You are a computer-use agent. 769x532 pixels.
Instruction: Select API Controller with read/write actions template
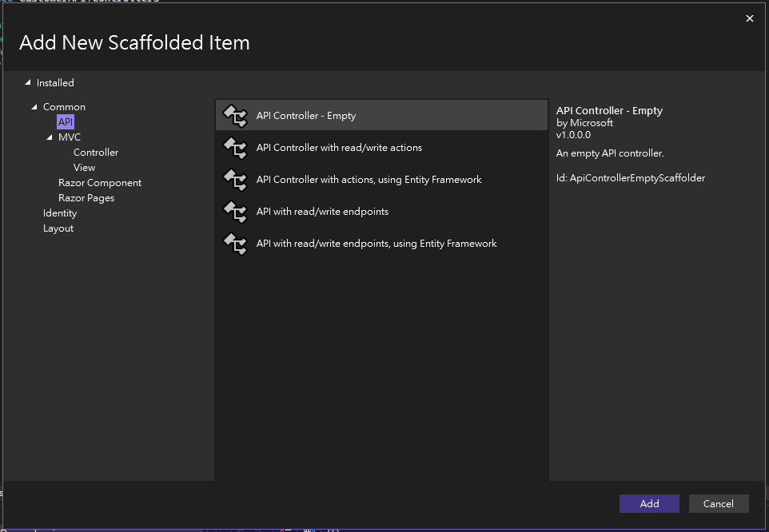(x=339, y=148)
